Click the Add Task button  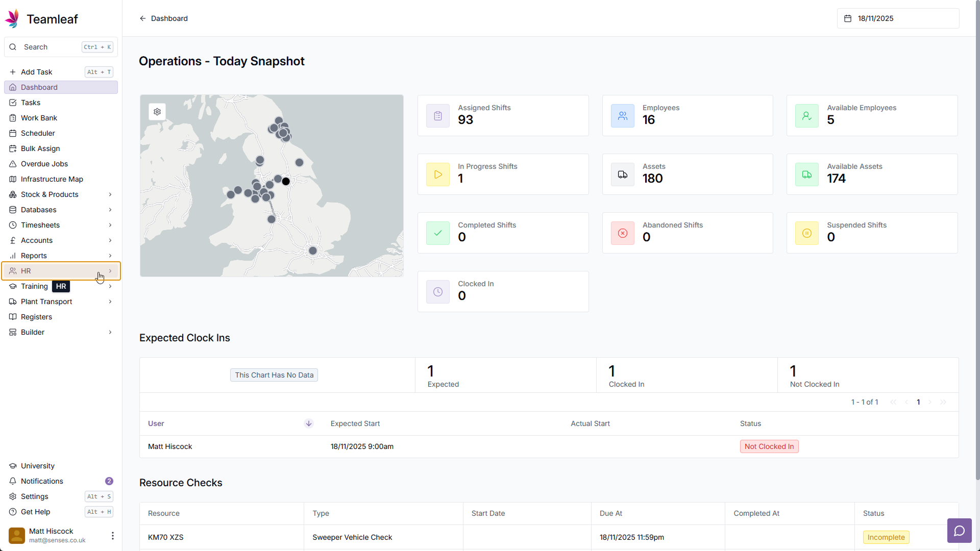pyautogui.click(x=37, y=72)
